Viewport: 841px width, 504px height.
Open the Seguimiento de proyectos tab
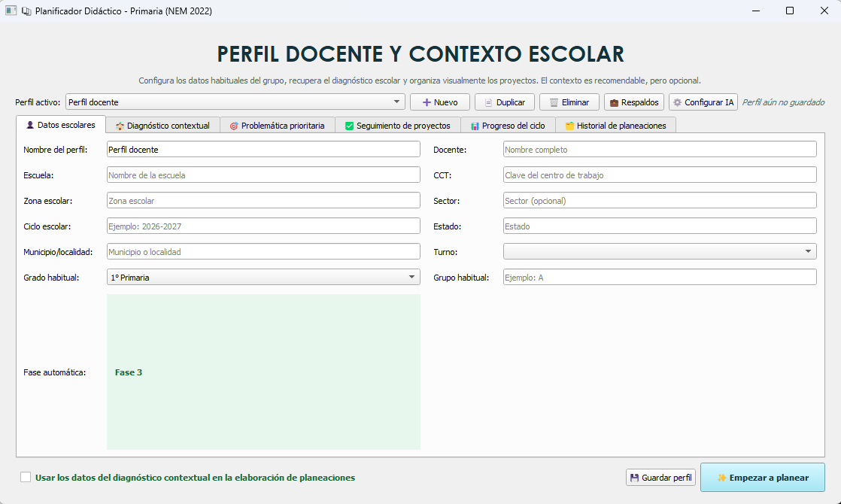398,126
